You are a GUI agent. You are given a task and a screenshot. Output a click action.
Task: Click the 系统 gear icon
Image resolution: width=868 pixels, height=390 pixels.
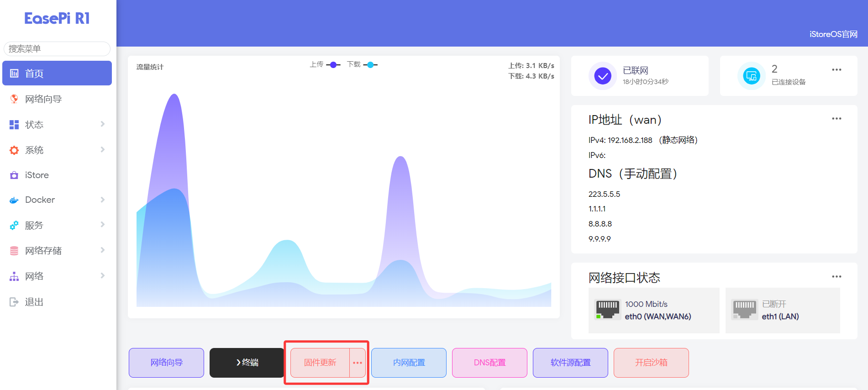(14, 150)
